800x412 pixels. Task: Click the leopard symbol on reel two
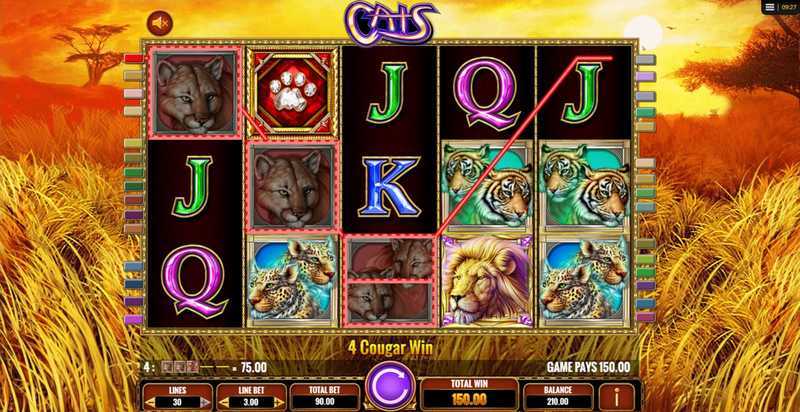tap(292, 280)
